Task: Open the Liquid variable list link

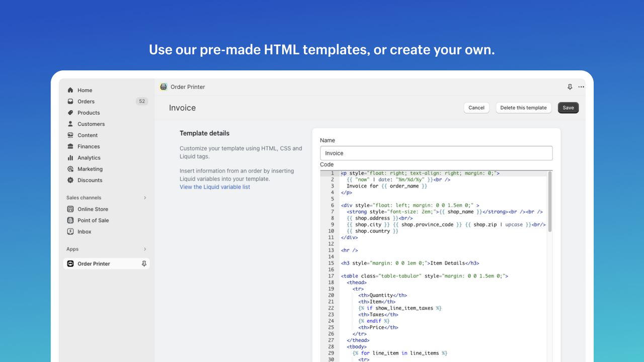Action: 215,187
